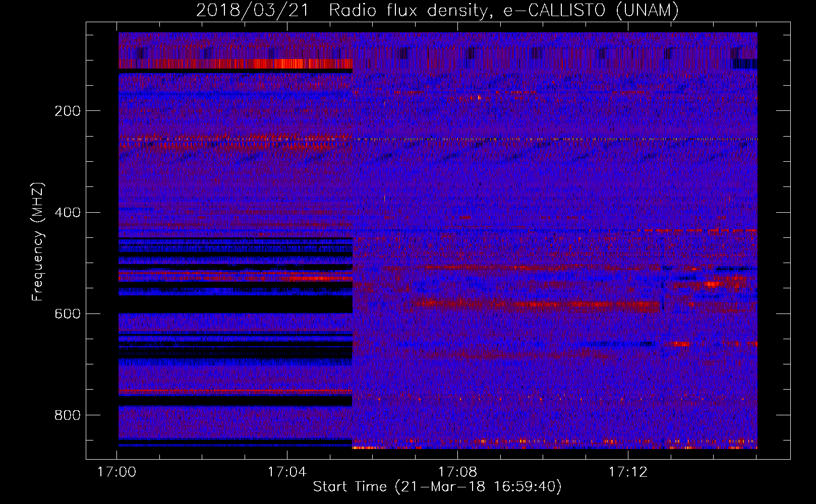816x504 pixels.
Task: Click the 17:00 time tick label
Action: (116, 472)
